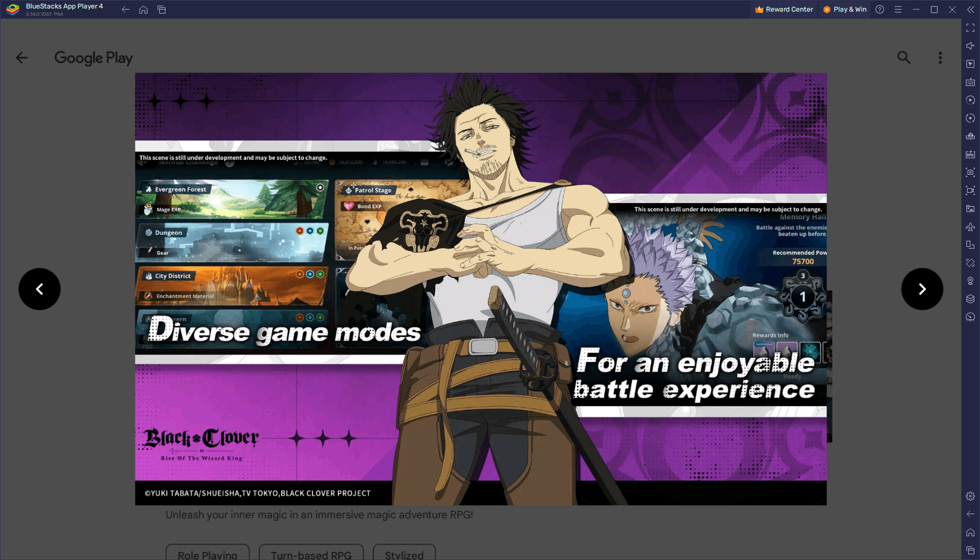The width and height of the screenshot is (980, 560).
Task: Click the sync operations icon
Action: [970, 118]
